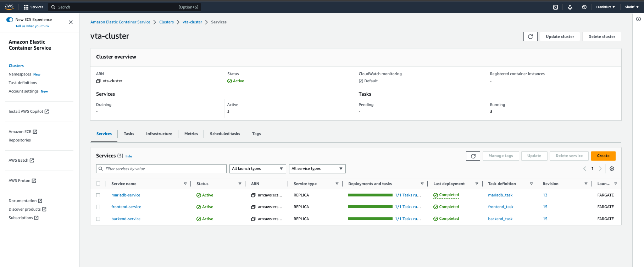Open the All service types dropdown
The height and width of the screenshot is (267, 644).
pyautogui.click(x=317, y=169)
